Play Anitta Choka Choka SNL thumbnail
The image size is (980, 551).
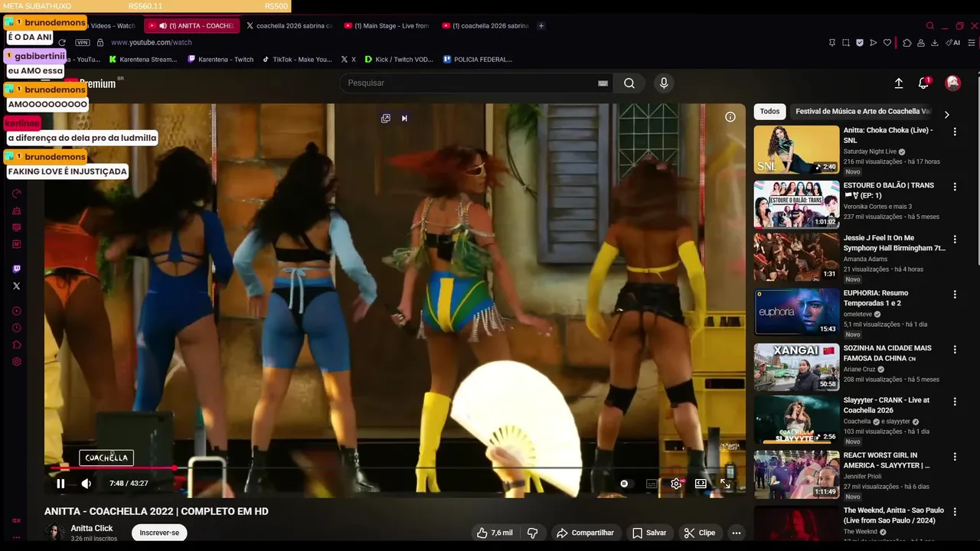tap(796, 150)
